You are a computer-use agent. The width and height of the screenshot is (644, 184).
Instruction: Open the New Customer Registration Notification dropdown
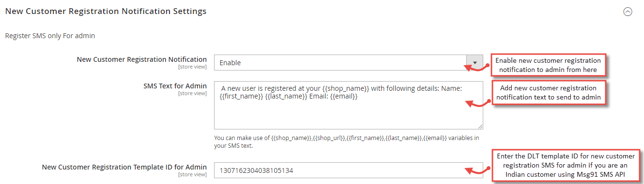click(x=348, y=63)
